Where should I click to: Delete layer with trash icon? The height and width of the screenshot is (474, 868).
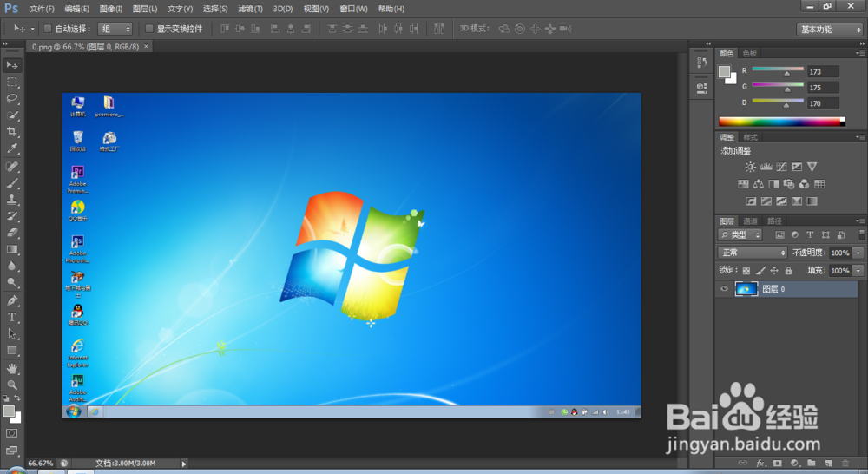coord(845,463)
